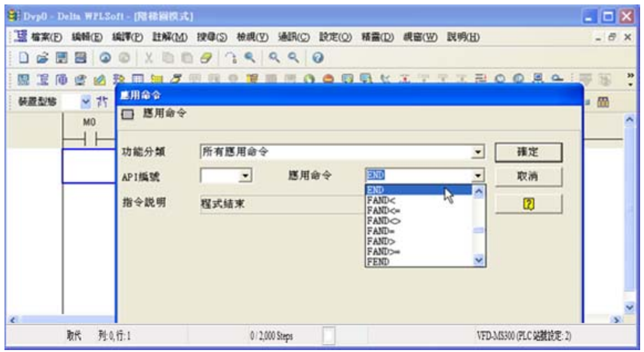The image size is (644, 352).
Task: Click the New file icon in toolbar
Action: point(23,57)
